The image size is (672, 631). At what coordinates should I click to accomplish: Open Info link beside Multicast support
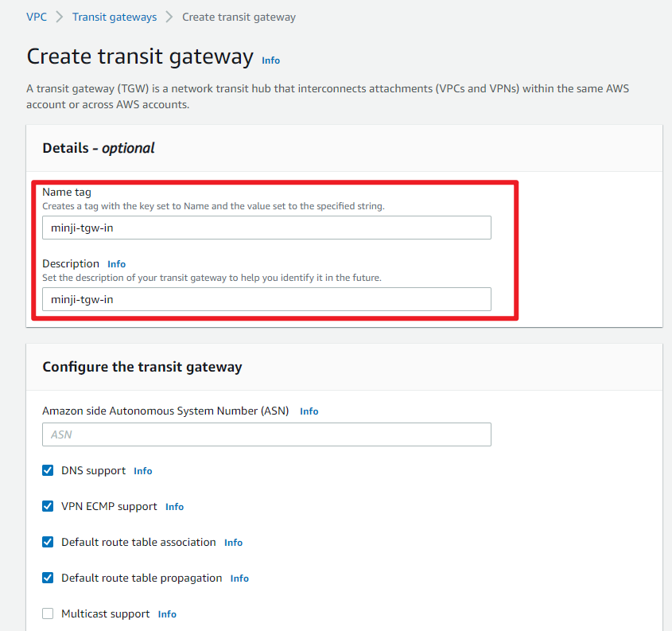[x=167, y=614]
